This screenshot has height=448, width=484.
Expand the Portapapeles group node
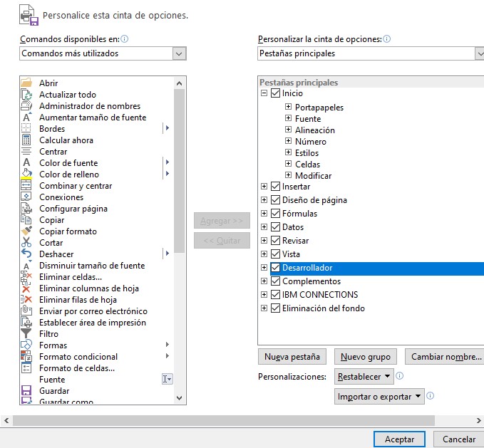[289, 108]
